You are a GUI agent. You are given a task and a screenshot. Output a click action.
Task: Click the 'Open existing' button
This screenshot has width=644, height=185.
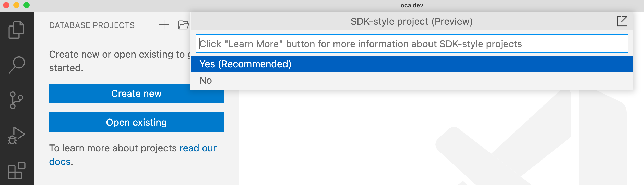pyautogui.click(x=136, y=122)
